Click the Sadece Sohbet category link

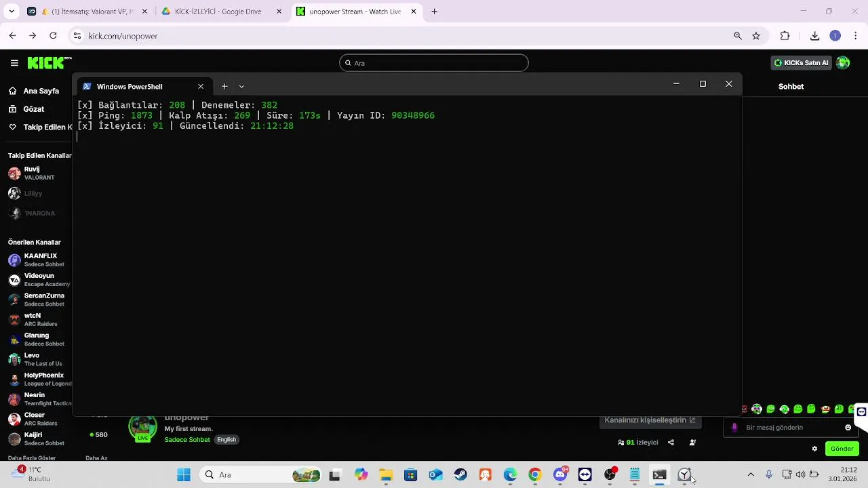click(x=187, y=440)
